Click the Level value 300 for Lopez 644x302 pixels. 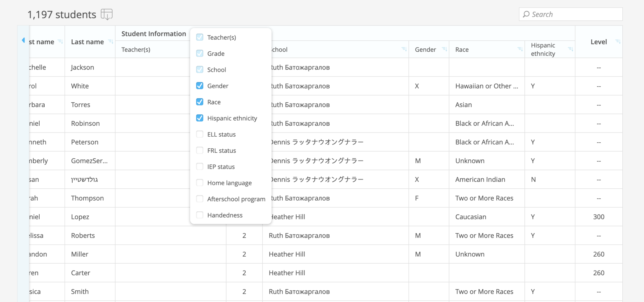[x=598, y=217]
